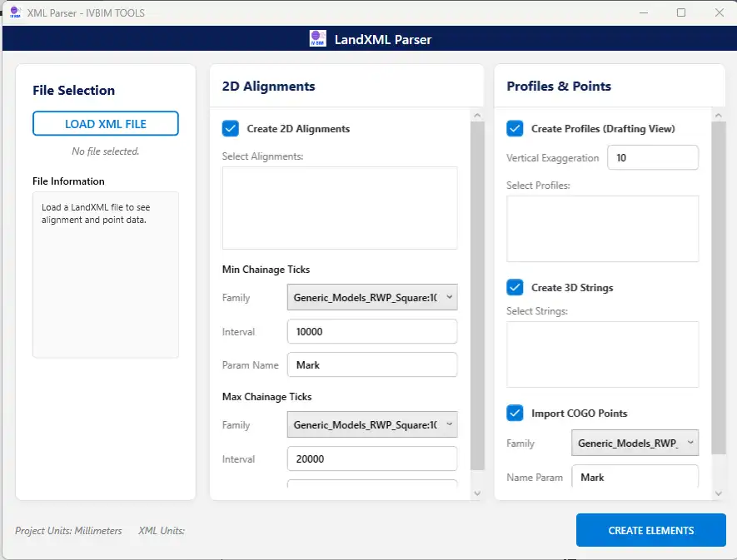Close the XML Parser window
737x560 pixels.
pos(719,12)
